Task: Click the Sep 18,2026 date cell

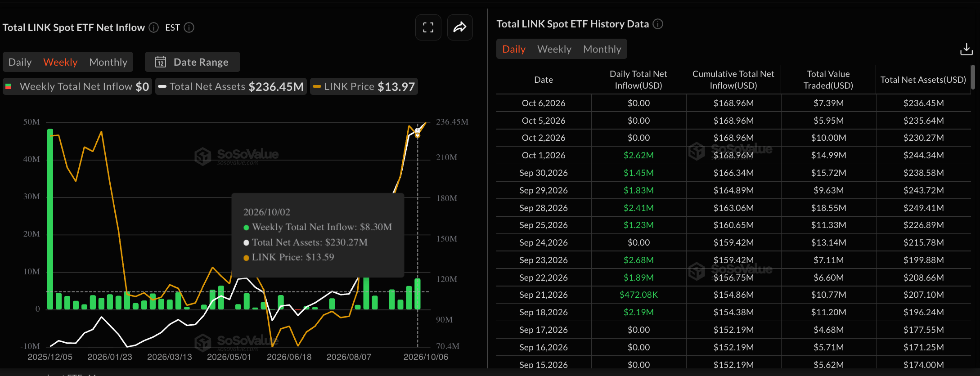Action: point(544,313)
